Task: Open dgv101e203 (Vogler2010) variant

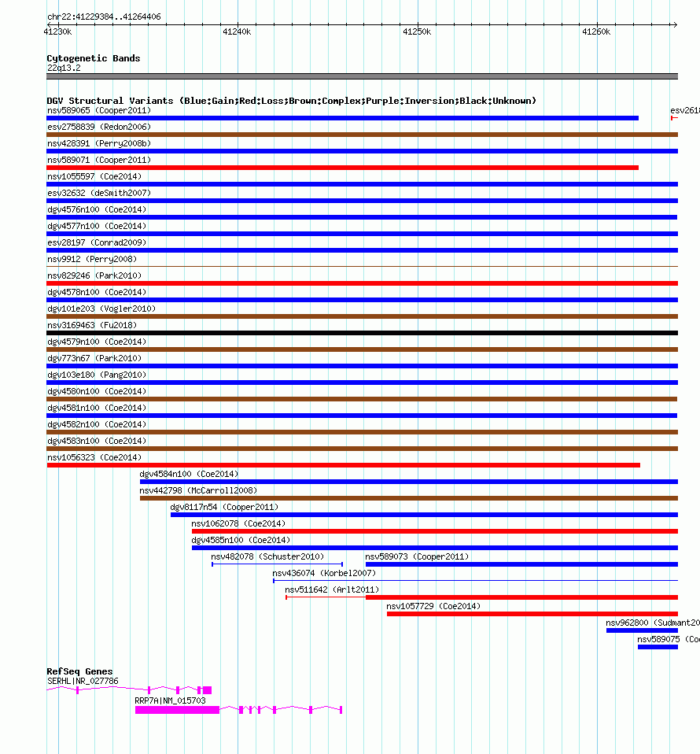Action: click(101, 309)
